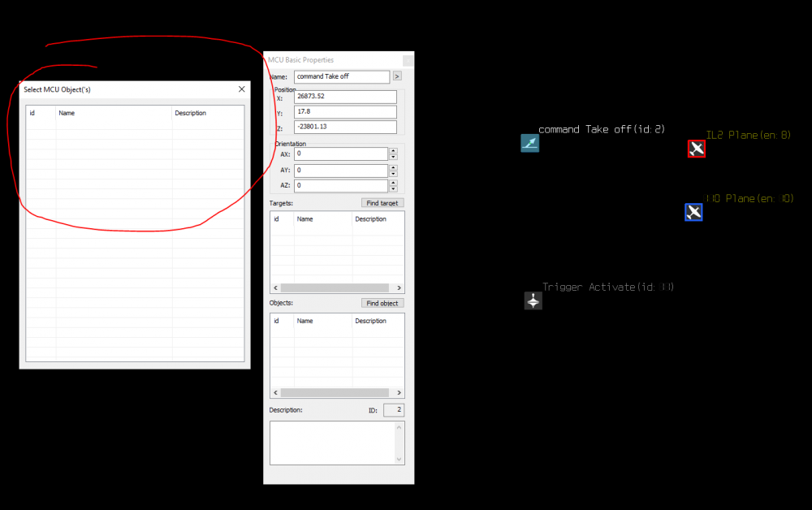812x510 pixels.
Task: Close the Select MCU Object(s) dialog
Action: [x=241, y=89]
